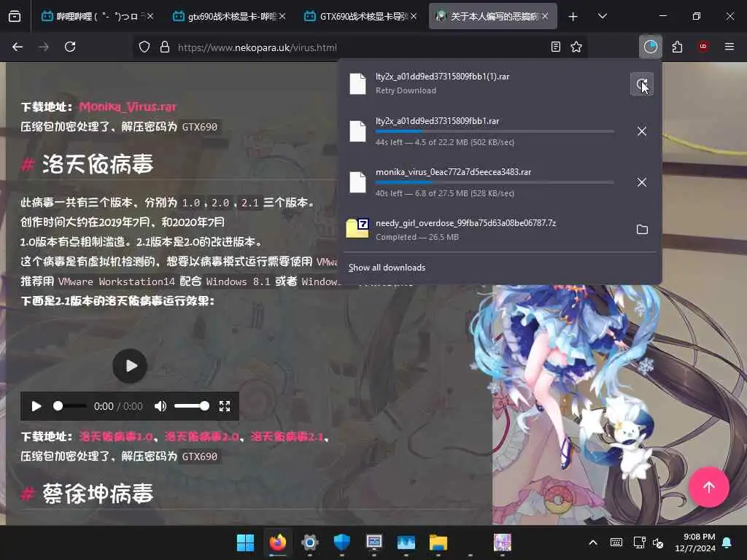
Task: Cancel the monika_virus rar download
Action: (642, 182)
